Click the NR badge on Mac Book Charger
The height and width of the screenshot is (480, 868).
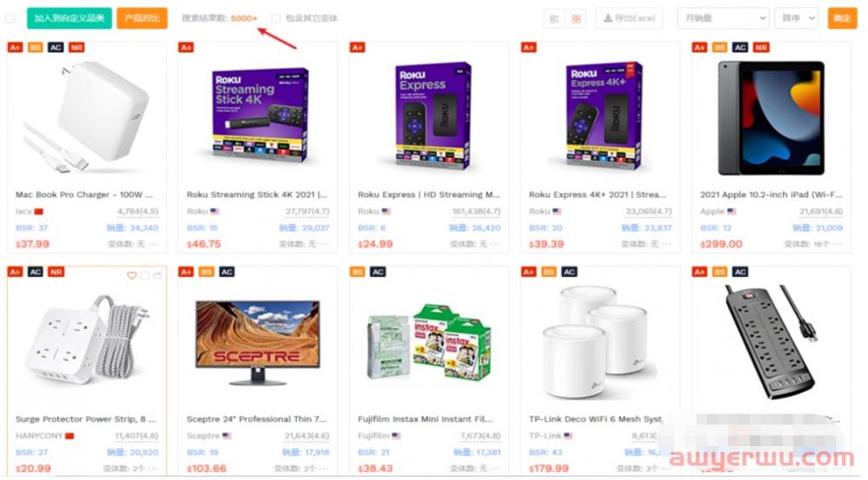click(76, 48)
